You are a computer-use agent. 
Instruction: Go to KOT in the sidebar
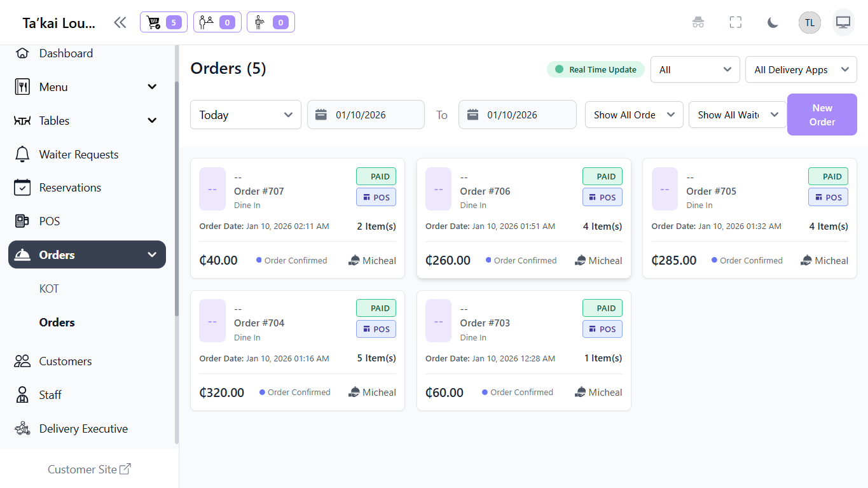tap(49, 289)
